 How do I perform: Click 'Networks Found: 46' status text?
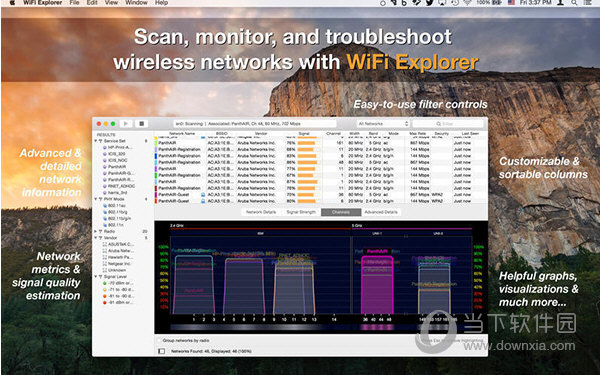tap(211, 351)
